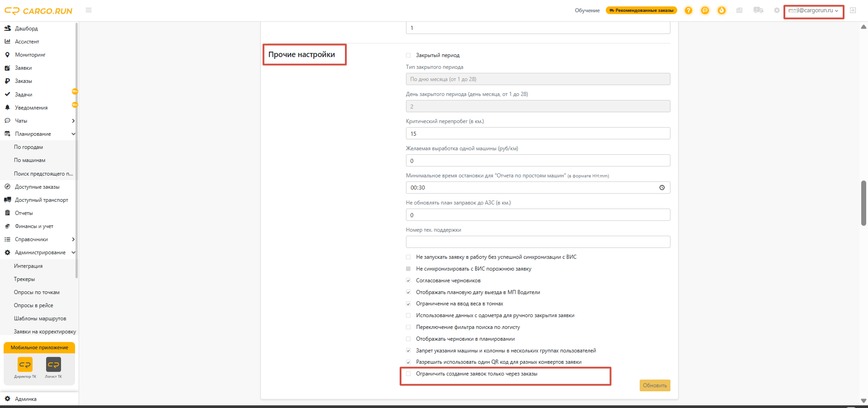The image size is (868, 408).
Task: Open Шаблоны маршрутов page
Action: click(40, 318)
